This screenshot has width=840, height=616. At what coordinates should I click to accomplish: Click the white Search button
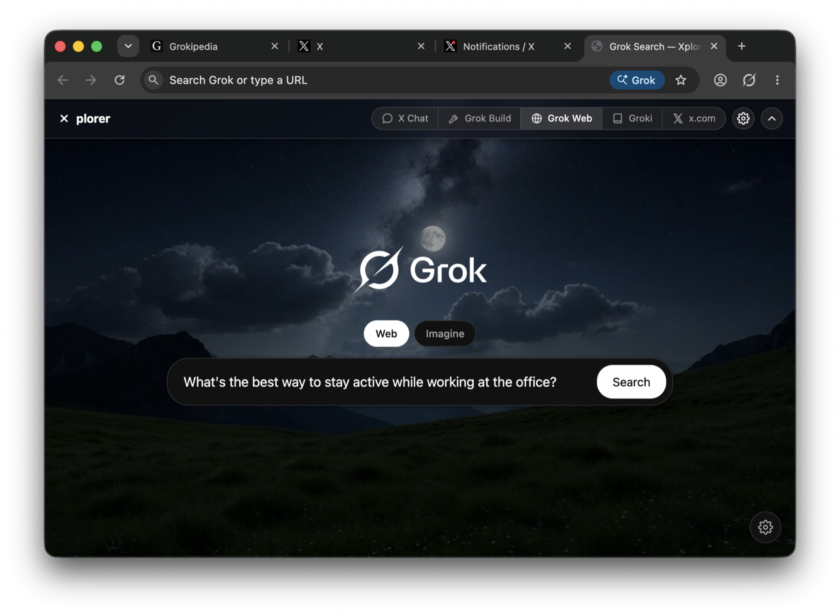pyautogui.click(x=631, y=382)
